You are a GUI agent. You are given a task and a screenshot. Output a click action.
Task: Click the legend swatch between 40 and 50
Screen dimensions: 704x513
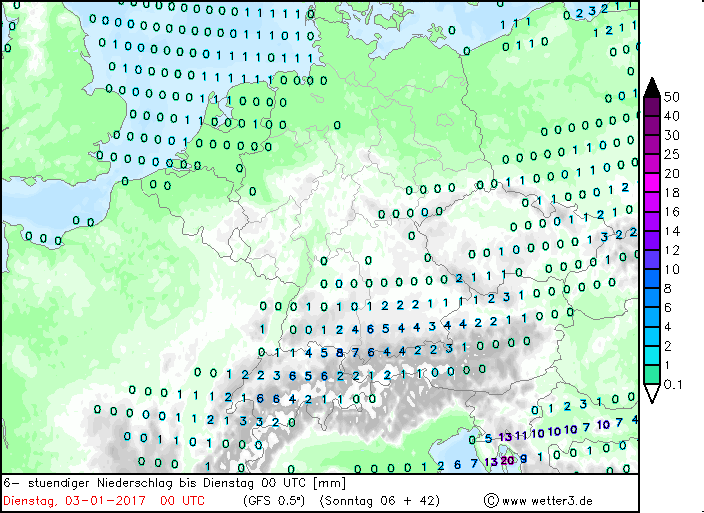[652, 106]
